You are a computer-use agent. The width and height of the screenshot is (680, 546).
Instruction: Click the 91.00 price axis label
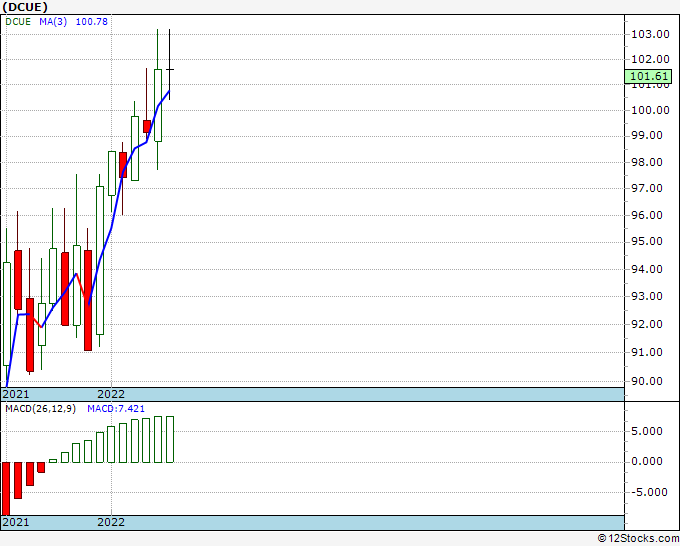647,352
